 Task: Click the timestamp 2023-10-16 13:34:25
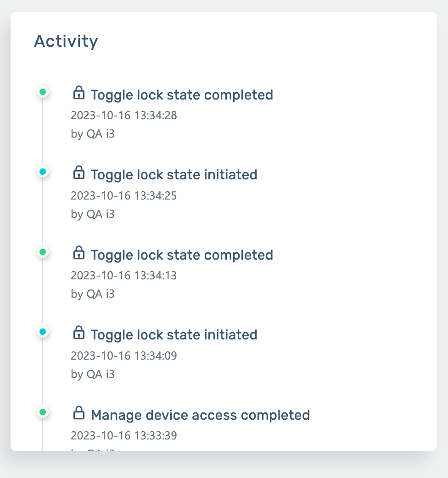click(x=124, y=196)
